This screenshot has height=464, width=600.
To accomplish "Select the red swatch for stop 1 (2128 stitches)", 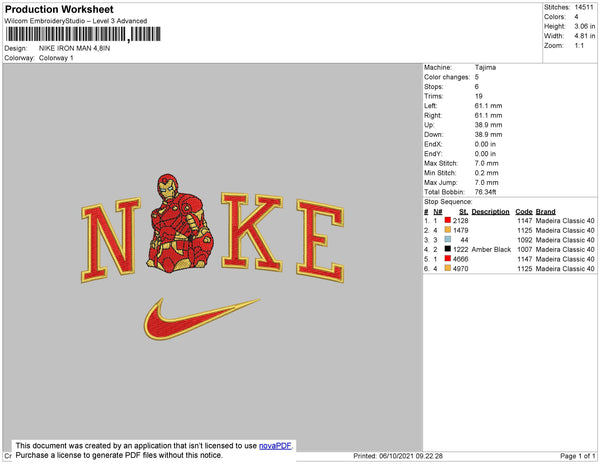I will pos(447,220).
